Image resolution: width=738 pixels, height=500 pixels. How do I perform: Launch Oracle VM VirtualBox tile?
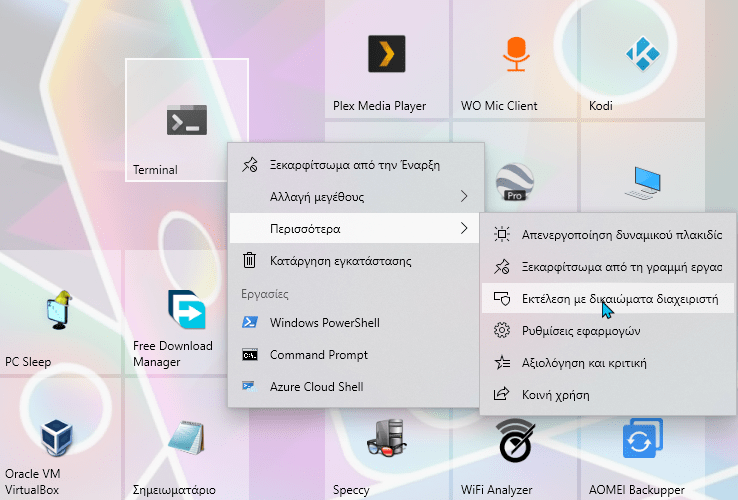pyautogui.click(x=59, y=439)
